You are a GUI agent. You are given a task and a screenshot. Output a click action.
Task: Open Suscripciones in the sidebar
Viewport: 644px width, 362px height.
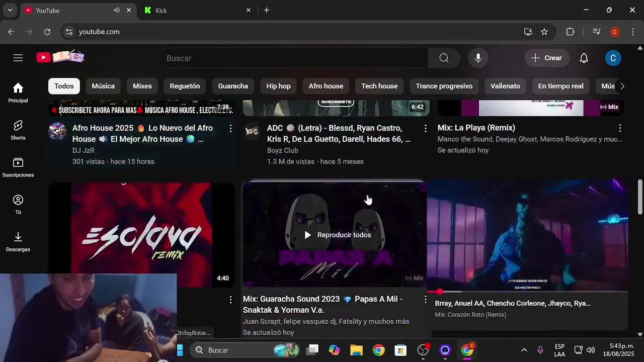point(18,167)
